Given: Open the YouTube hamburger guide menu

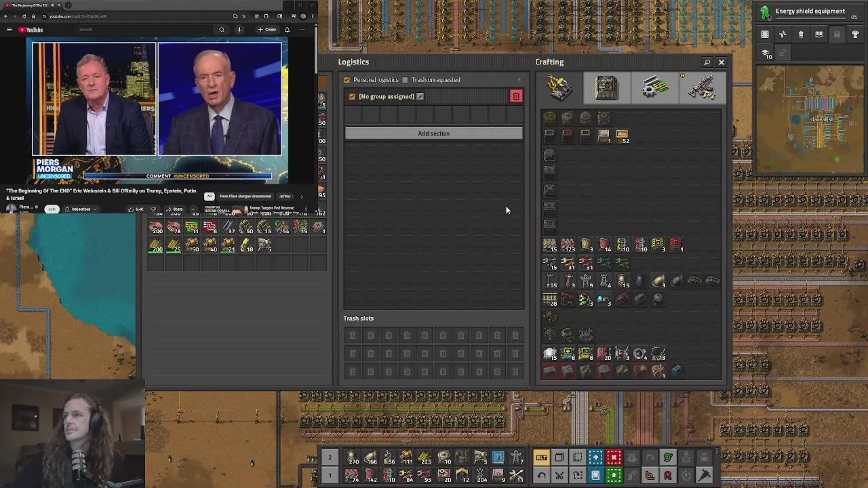Looking at the screenshot, I should tap(9, 30).
